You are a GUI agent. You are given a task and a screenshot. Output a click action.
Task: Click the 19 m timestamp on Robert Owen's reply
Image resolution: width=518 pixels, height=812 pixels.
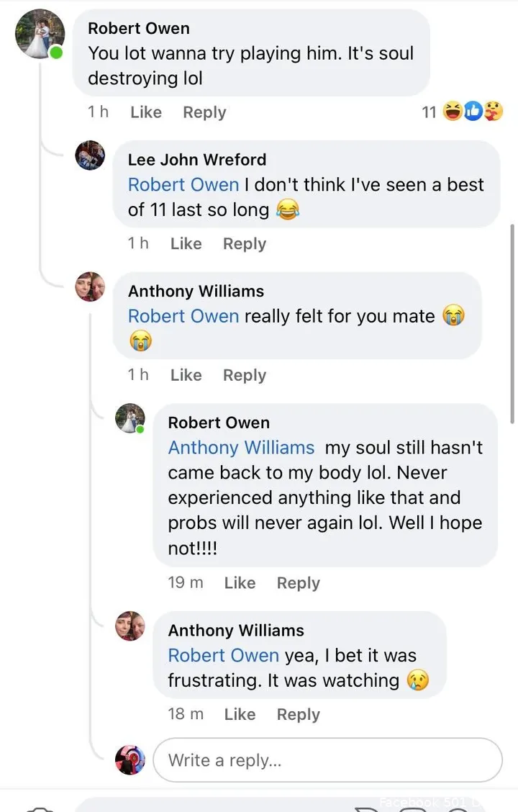186,583
